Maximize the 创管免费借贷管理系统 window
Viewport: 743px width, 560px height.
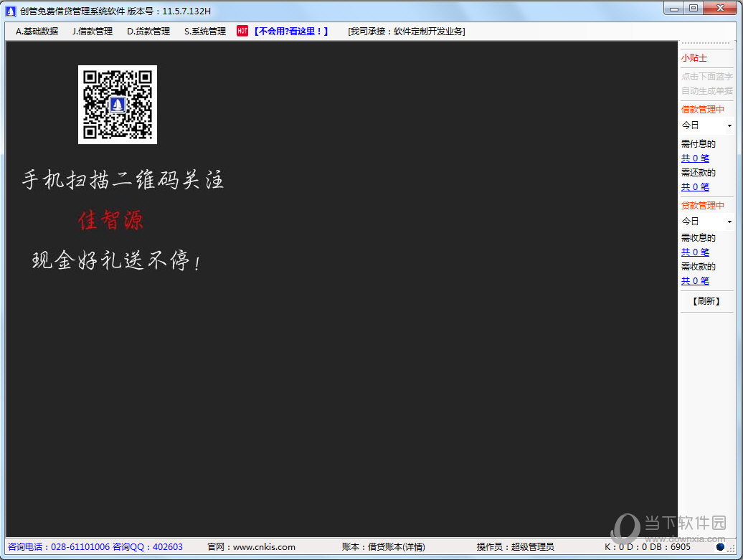coord(694,9)
